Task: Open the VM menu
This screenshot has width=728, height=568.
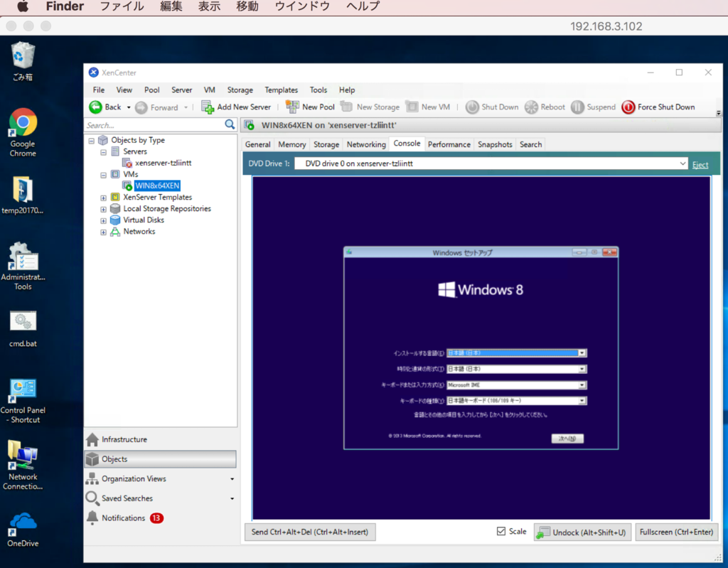Action: [210, 90]
